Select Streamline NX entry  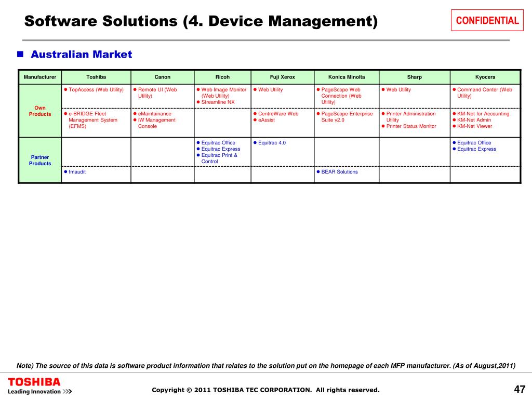[x=218, y=102]
